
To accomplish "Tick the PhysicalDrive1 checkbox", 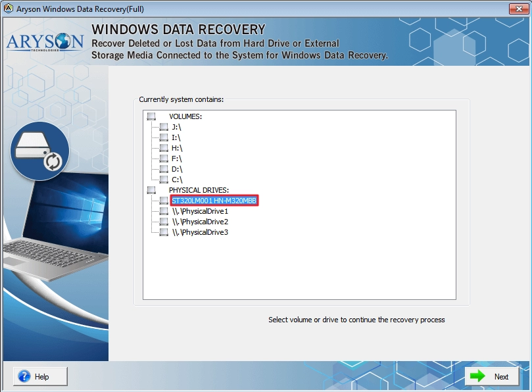I will pyautogui.click(x=164, y=211).
